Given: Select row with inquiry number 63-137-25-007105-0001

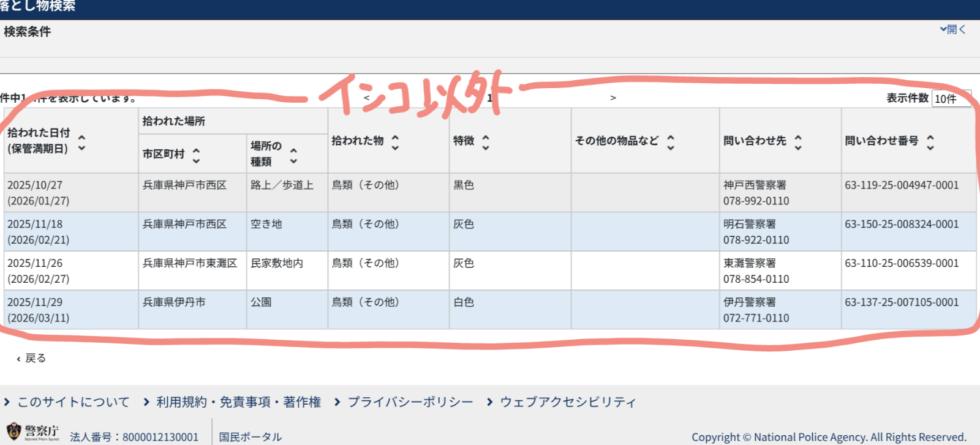Looking at the screenshot, I should (902, 302).
